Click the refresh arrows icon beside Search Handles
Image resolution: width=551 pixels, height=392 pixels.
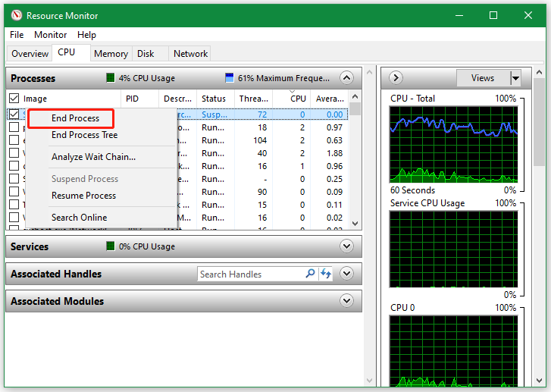tap(326, 274)
